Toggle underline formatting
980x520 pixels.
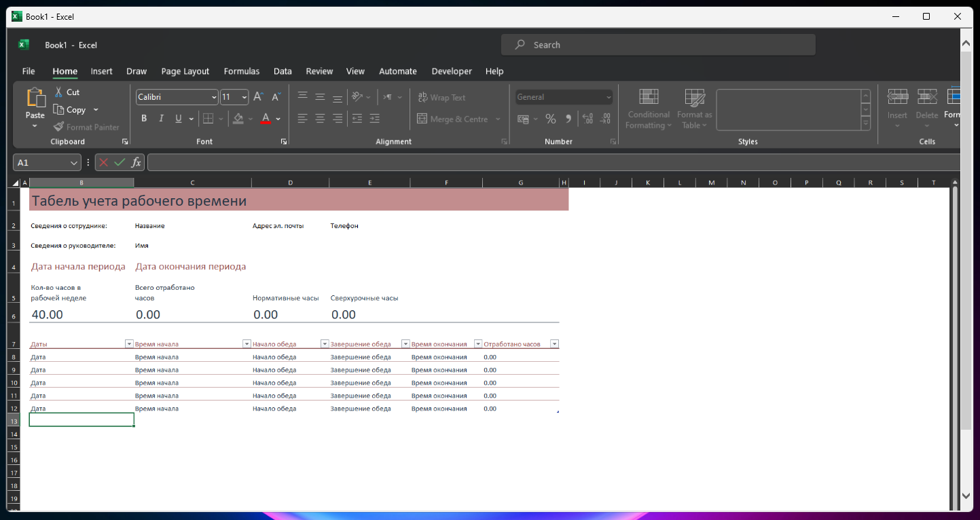click(179, 119)
